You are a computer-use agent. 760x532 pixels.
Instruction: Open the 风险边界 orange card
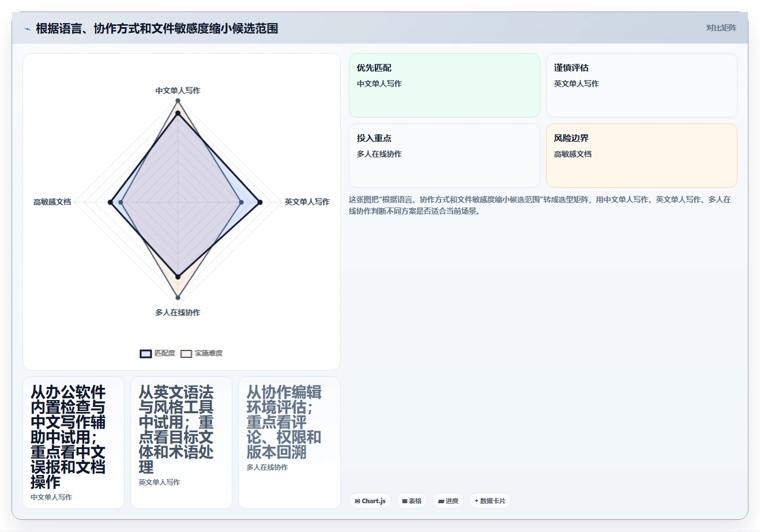pyautogui.click(x=642, y=156)
